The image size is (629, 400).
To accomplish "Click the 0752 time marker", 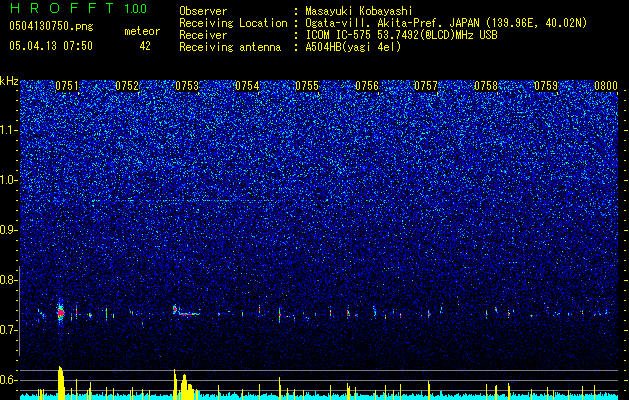I will pyautogui.click(x=127, y=86).
